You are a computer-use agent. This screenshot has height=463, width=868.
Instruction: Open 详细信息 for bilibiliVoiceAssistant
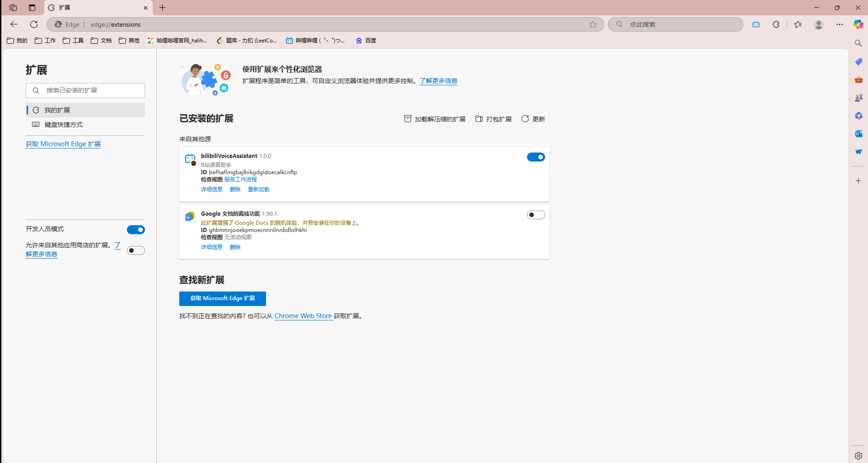click(212, 190)
